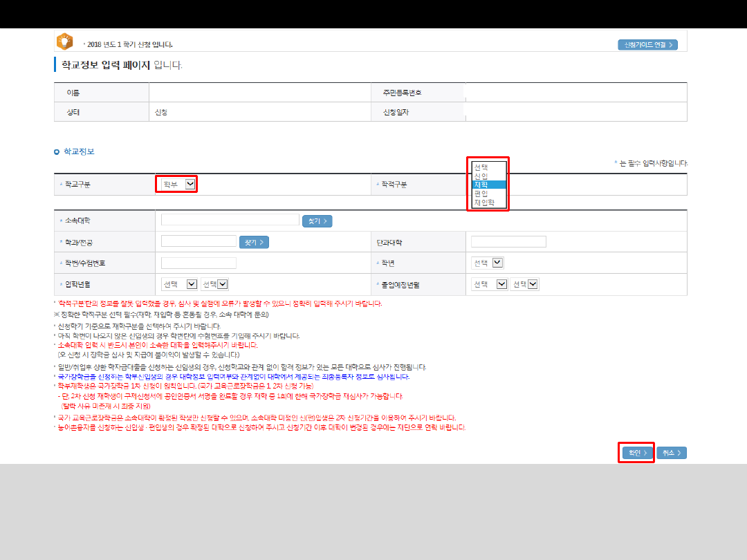
Task: Expand the 학년 dropdown
Action: [x=488, y=263]
